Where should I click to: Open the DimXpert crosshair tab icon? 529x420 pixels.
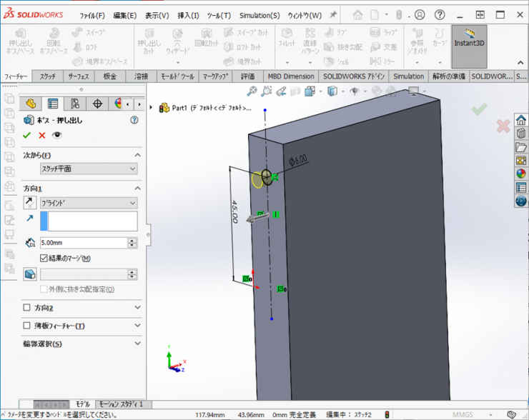pos(98,104)
